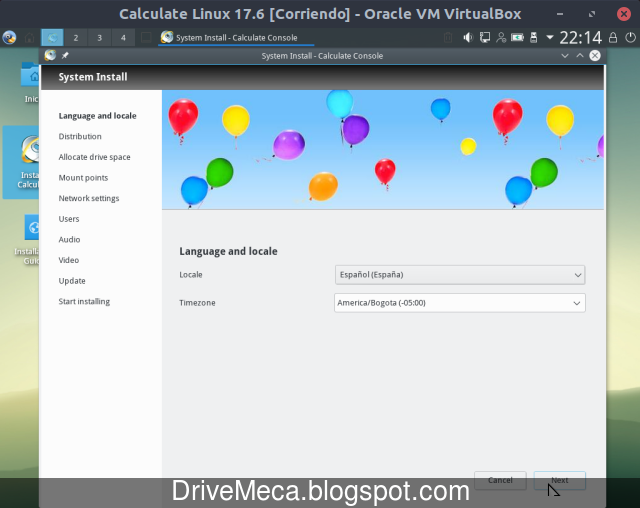Select Language and locale step
This screenshot has width=640, height=508.
pos(97,116)
